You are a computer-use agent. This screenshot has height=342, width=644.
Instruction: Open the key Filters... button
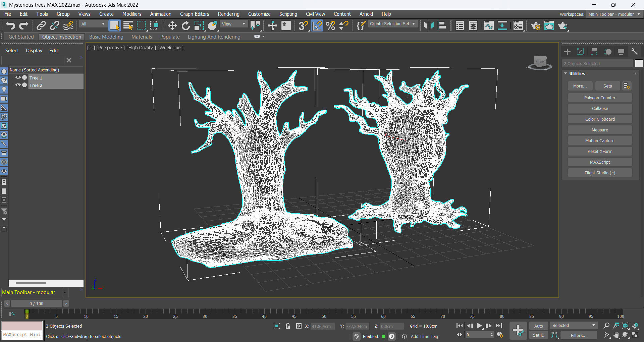[579, 335]
